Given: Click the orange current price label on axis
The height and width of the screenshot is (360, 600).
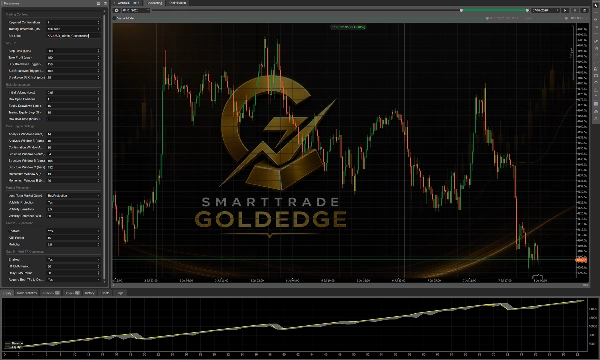Looking at the screenshot, I should coord(581,260).
